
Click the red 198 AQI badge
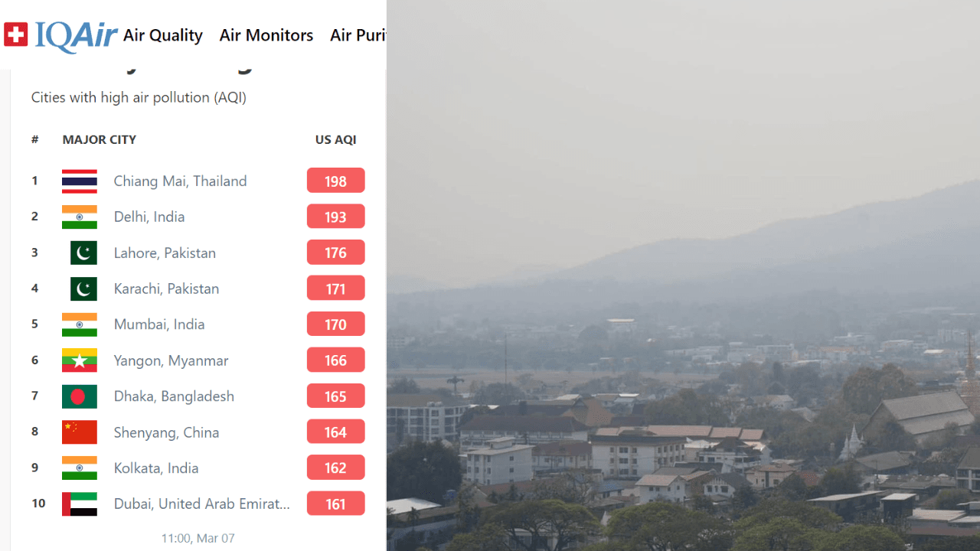335,181
